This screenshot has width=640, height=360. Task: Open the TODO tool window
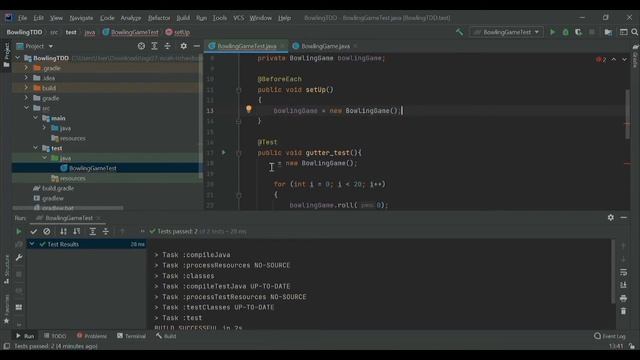[55, 336]
